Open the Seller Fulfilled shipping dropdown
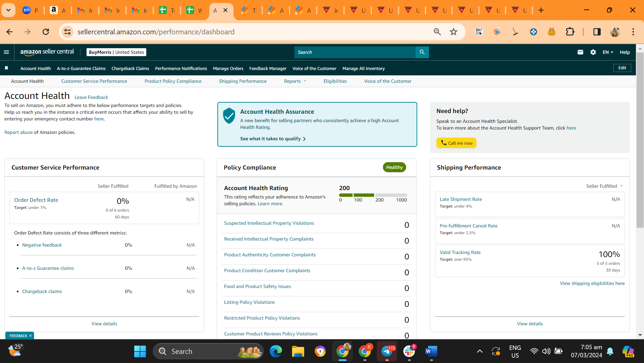Screen dimensions: 644x363 point(604,186)
